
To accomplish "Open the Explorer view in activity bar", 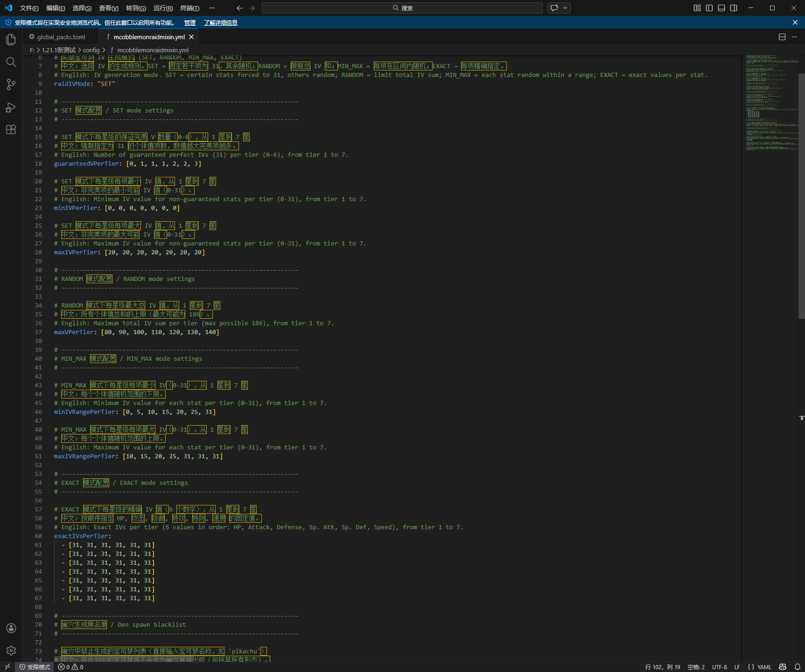I will point(11,40).
